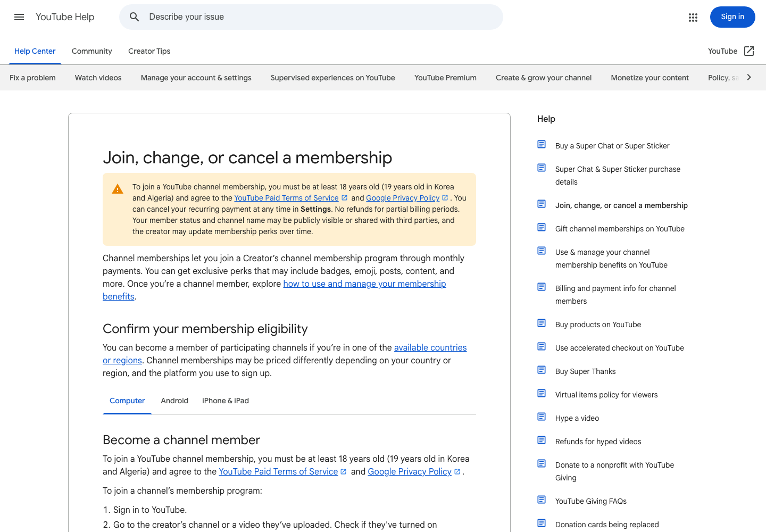Screen dimensions: 766x532
Task: Open Super Chat & Super Sticker purchase details
Action: pyautogui.click(x=618, y=176)
